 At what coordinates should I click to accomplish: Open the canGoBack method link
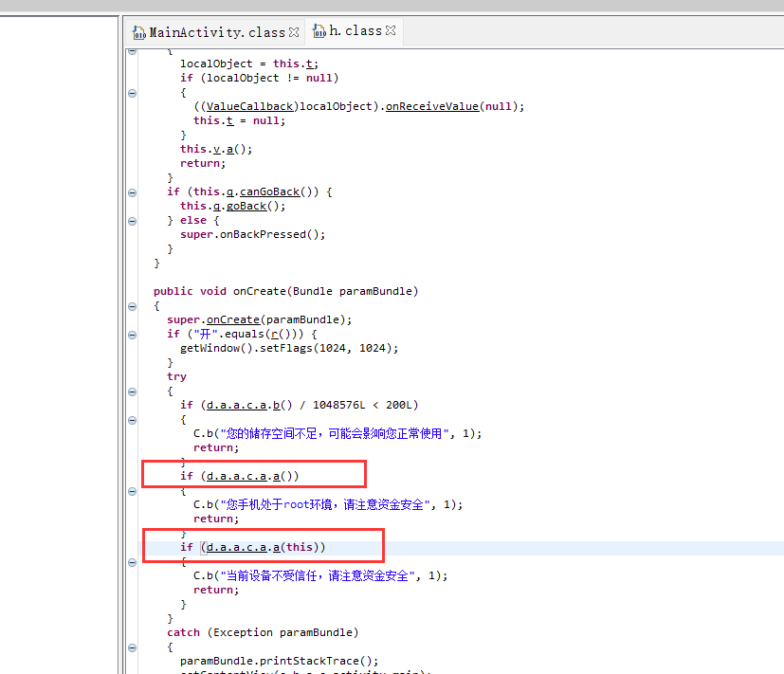(x=270, y=192)
